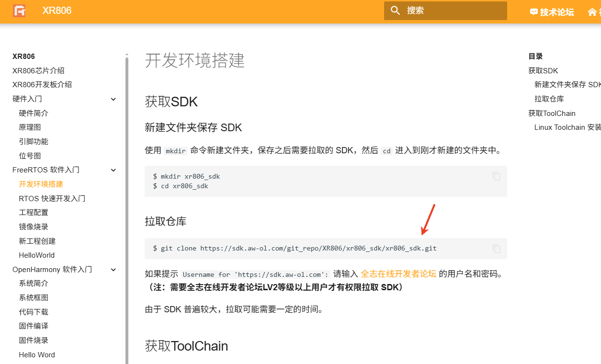Click the git clone command text
This screenshot has width=601, height=364.
(295, 249)
